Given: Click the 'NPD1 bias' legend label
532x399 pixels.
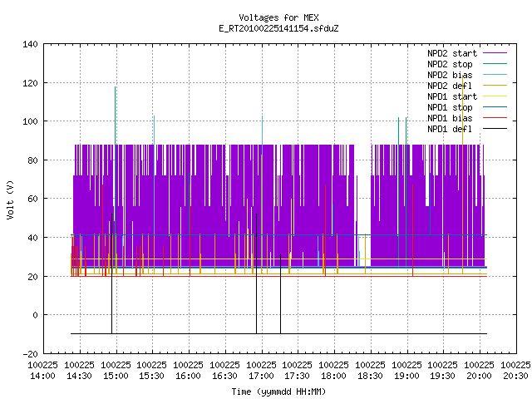Looking at the screenshot, I should pyautogui.click(x=450, y=118).
